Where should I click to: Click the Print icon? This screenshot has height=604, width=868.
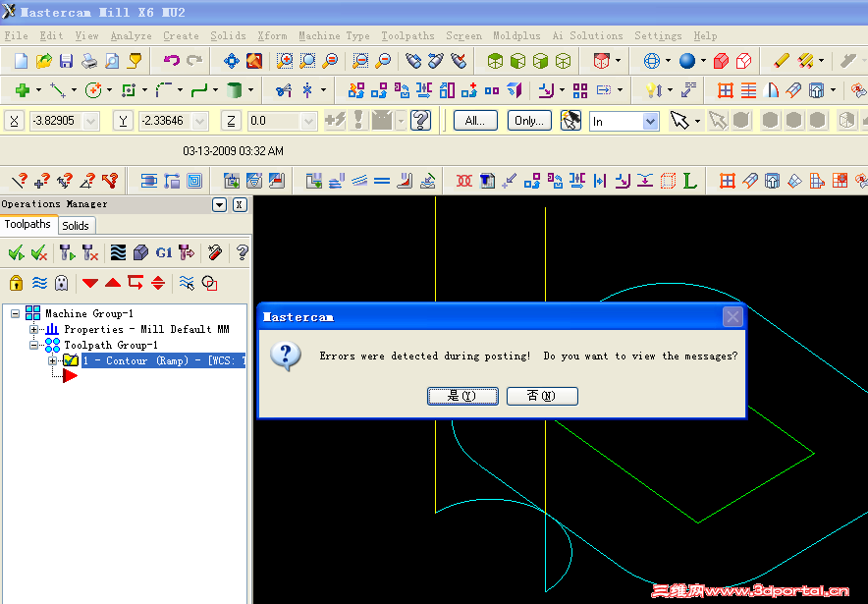(x=89, y=60)
